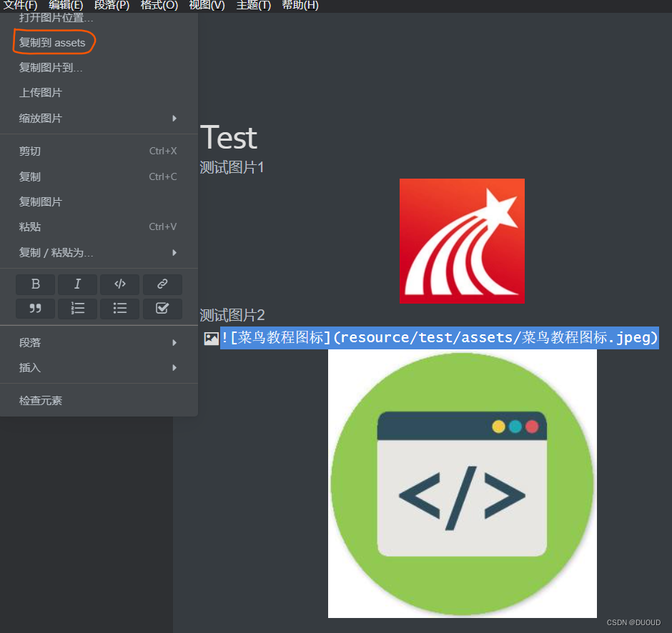Expand the 插入 submenu arrow

point(174,367)
